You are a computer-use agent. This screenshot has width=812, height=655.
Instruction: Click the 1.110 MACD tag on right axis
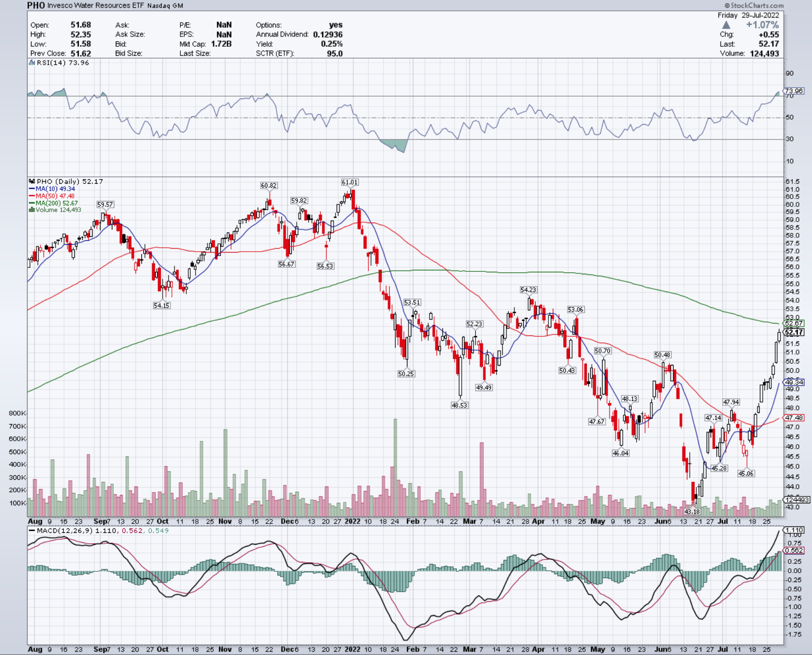point(794,530)
